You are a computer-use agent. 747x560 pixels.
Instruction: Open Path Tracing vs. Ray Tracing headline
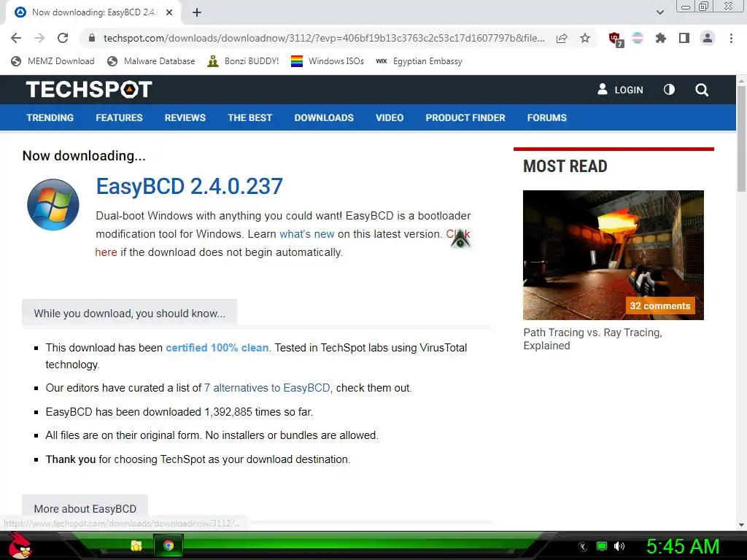(x=592, y=339)
